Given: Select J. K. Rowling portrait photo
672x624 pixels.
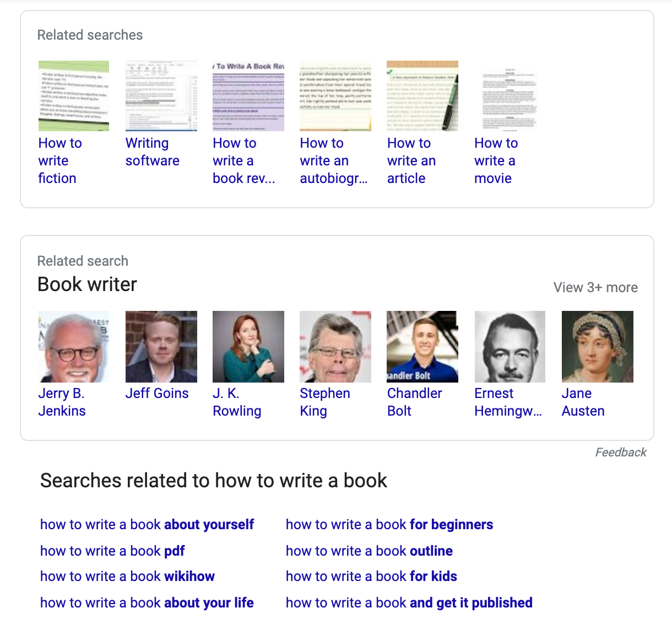Looking at the screenshot, I should tap(248, 347).
